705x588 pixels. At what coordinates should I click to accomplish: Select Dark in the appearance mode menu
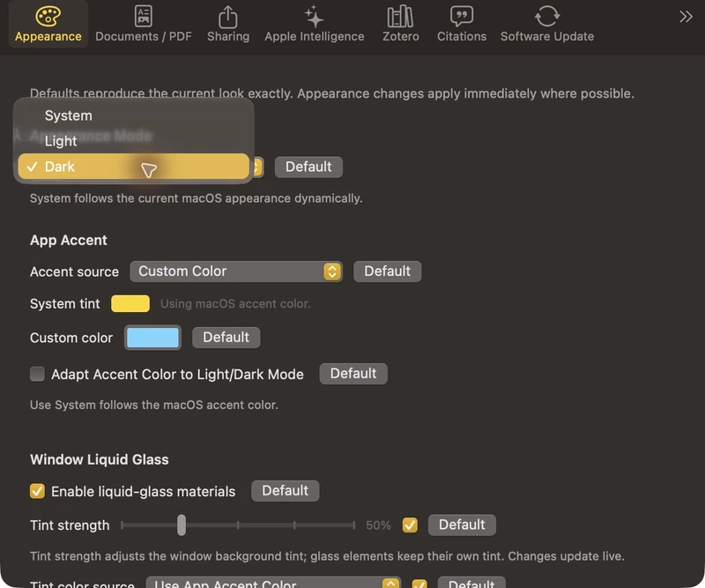pos(134,167)
